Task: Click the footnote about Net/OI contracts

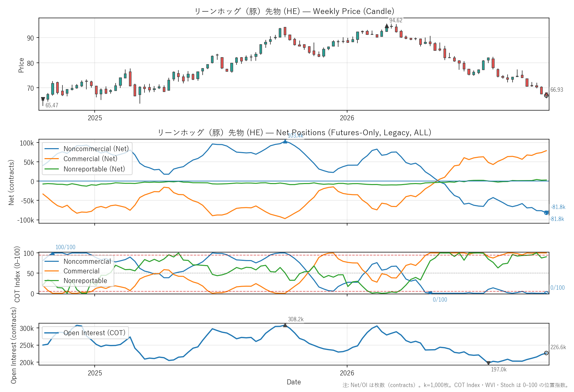Action: 456,385
